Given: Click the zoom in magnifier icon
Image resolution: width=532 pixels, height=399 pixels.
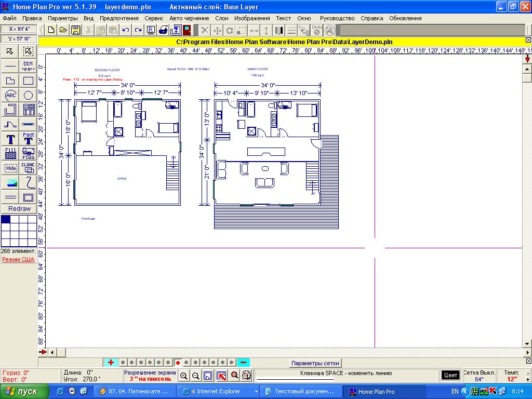Looking at the screenshot, I should click(184, 376).
